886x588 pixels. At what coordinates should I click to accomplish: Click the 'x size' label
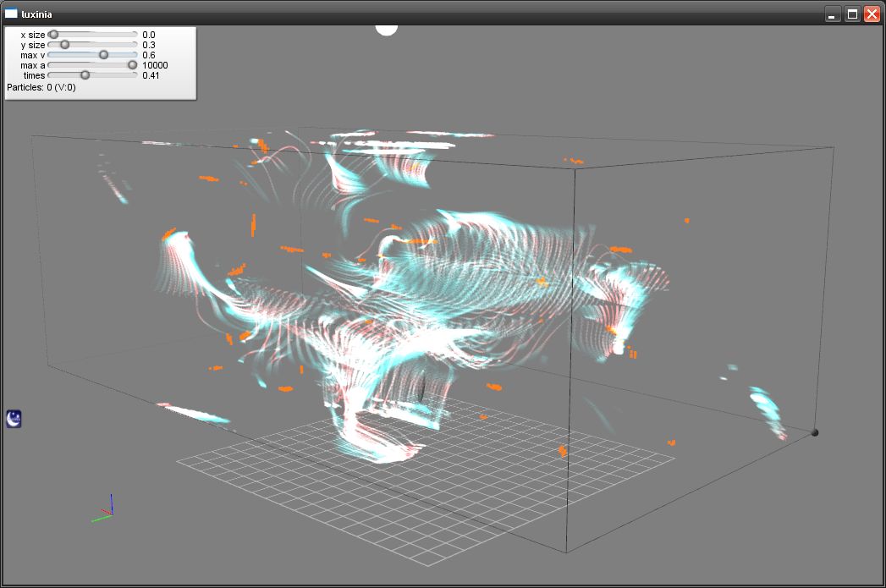click(x=33, y=35)
